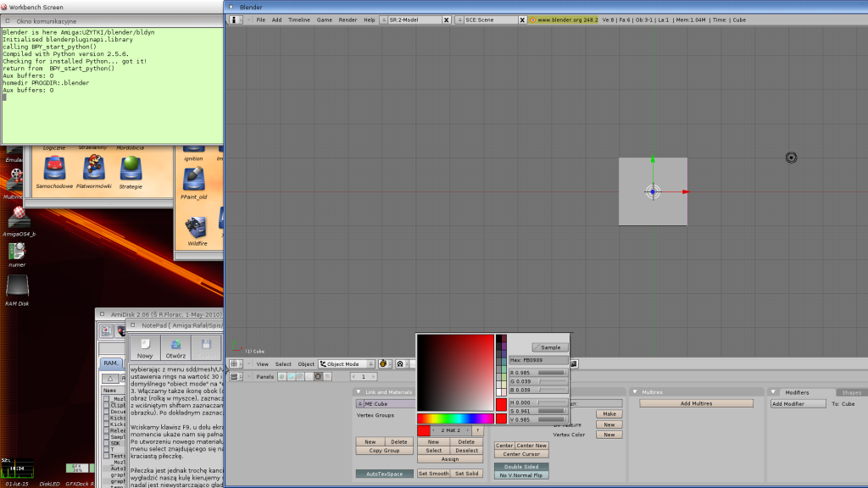This screenshot has width=868, height=488.
Task: Collapse the Multires panel
Action: tap(635, 391)
